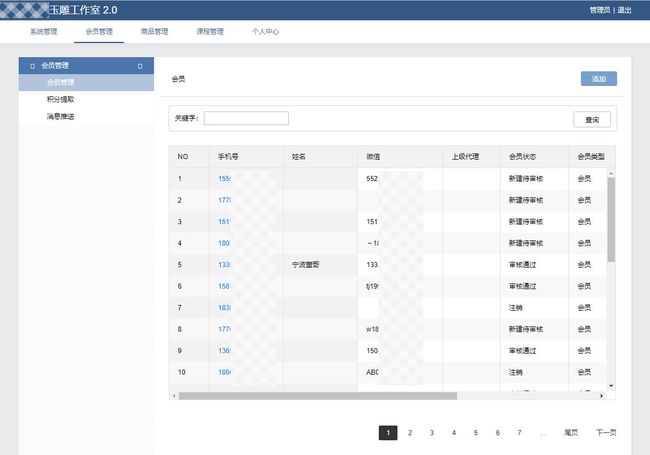Image resolution: width=650 pixels, height=455 pixels.
Task: Collapse the 会员管理 sidebar panel via right square icon
Action: [140, 66]
